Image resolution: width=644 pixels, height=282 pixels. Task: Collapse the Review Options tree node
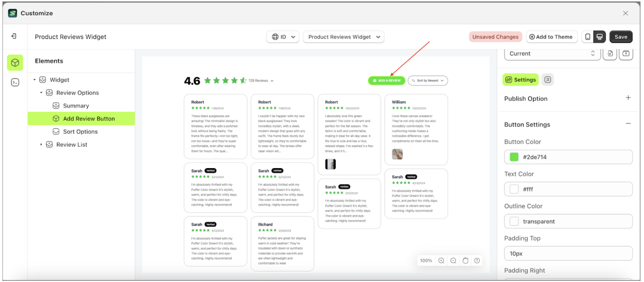pos(41,93)
